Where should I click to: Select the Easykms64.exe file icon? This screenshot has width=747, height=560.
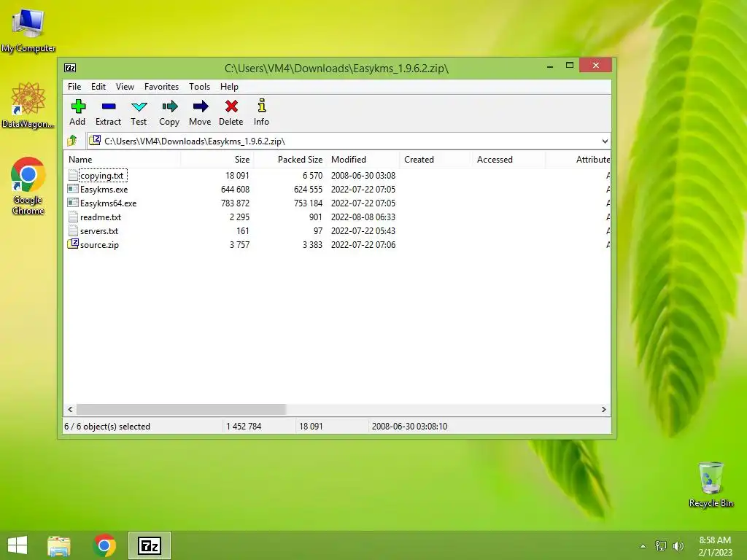pyautogui.click(x=73, y=203)
